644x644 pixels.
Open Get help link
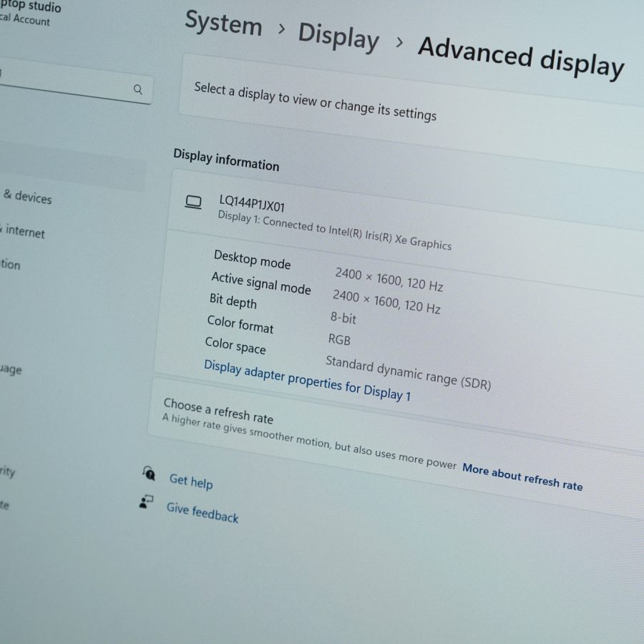click(191, 482)
